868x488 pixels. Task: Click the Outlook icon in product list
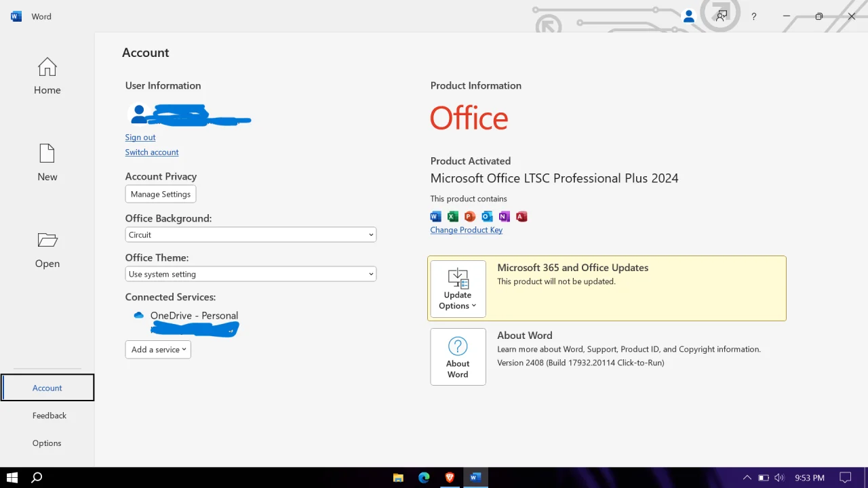(487, 217)
